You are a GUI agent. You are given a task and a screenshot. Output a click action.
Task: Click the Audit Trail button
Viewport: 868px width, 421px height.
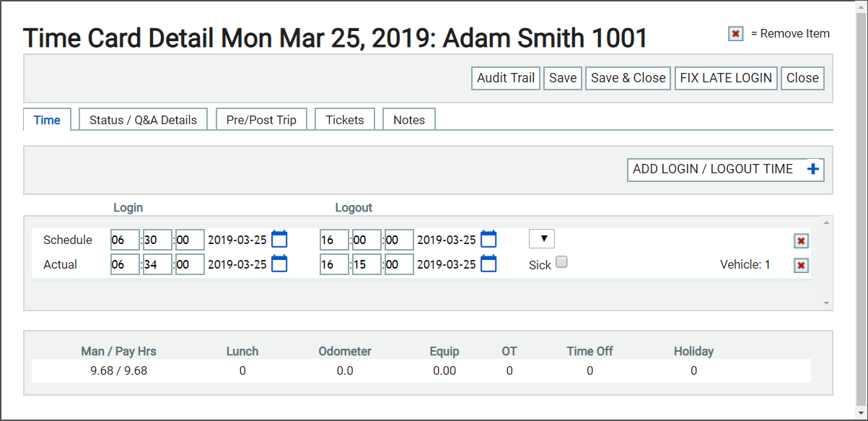506,78
